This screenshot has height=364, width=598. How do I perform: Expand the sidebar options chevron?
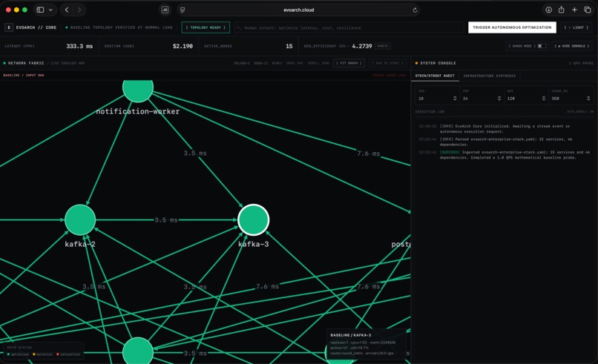[x=50, y=10]
